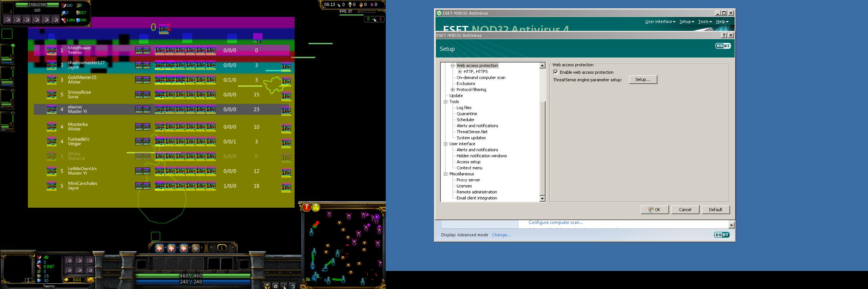This screenshot has width=868, height=289.
Task: Click the question mark help button in Setup dialog
Action: (724, 35)
